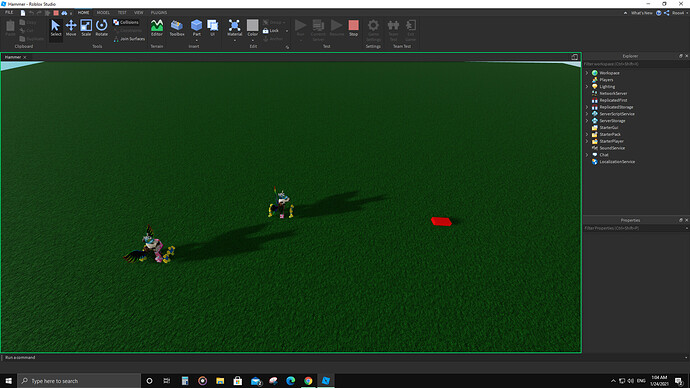690x388 pixels.
Task: Toggle Collisions option
Action: (126, 22)
